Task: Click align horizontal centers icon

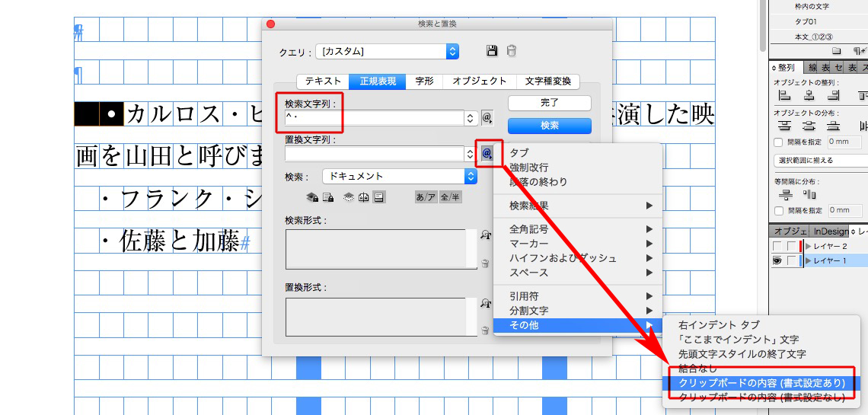Action: tap(810, 95)
